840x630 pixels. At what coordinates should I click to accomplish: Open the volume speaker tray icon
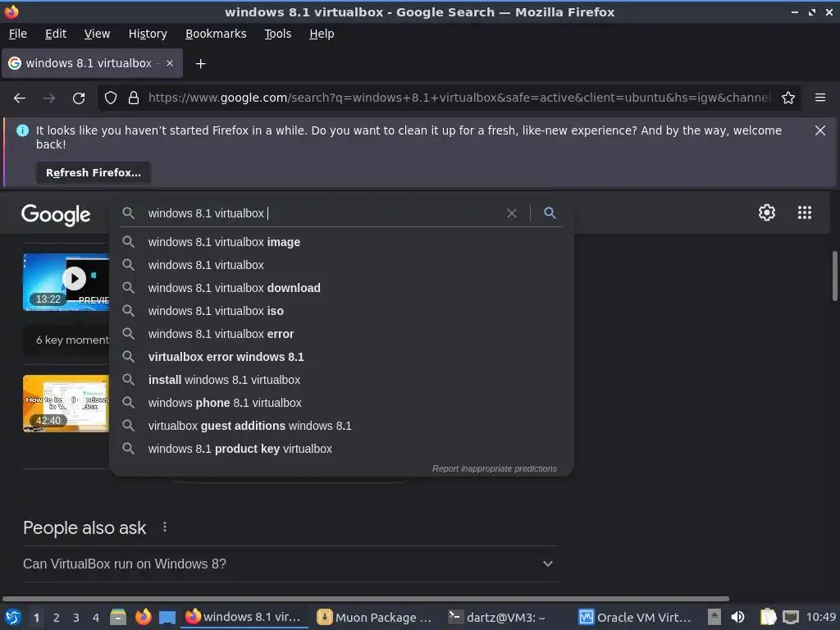click(x=738, y=618)
